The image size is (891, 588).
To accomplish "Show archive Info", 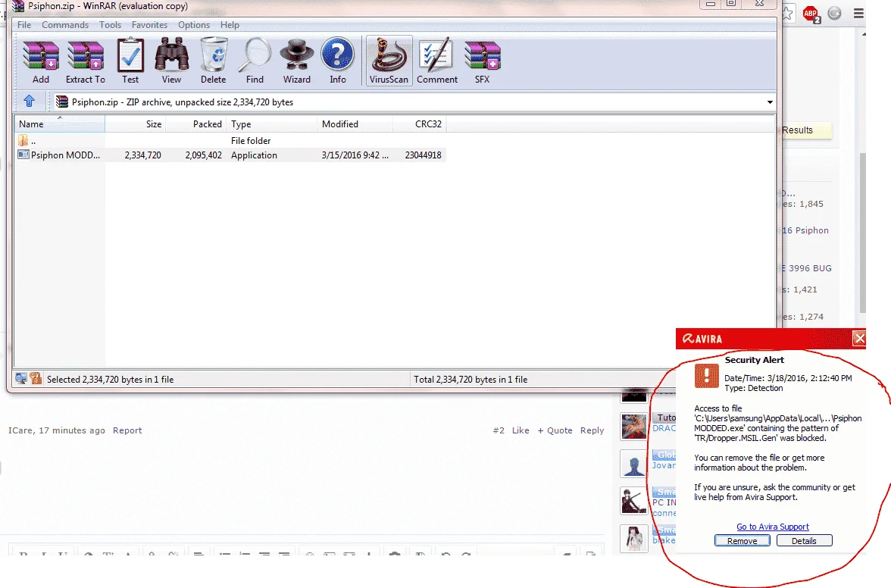I will coord(338,61).
